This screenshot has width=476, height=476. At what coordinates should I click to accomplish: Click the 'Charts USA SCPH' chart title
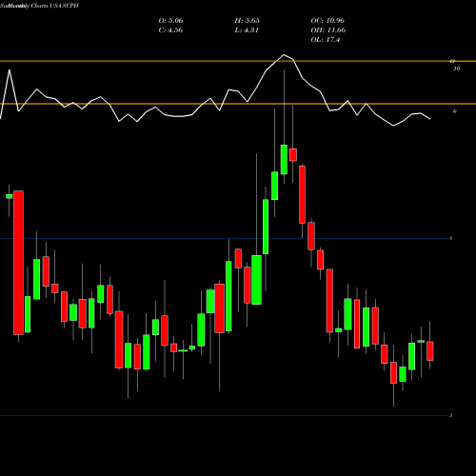(x=54, y=6)
